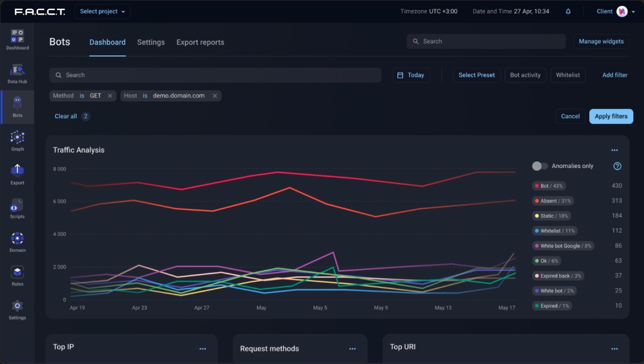Click the anomalies help question icon
644x364 pixels.
pos(617,166)
